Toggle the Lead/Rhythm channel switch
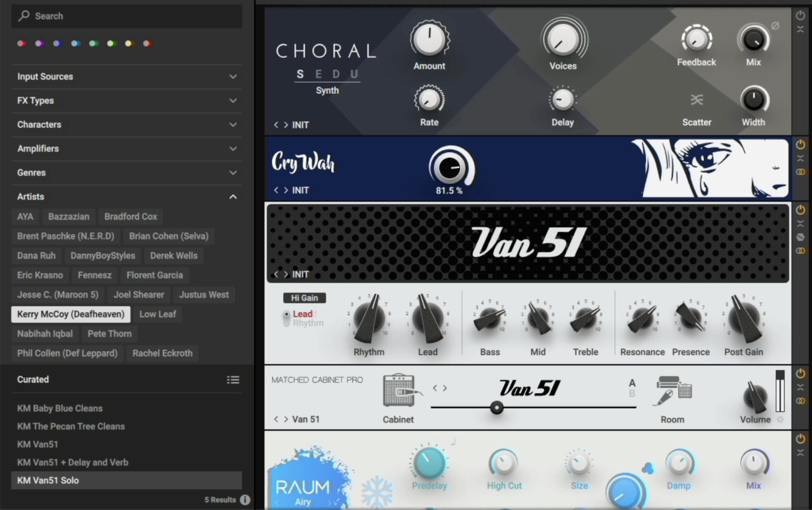Screen dimensions: 812x510 [x=287, y=318]
